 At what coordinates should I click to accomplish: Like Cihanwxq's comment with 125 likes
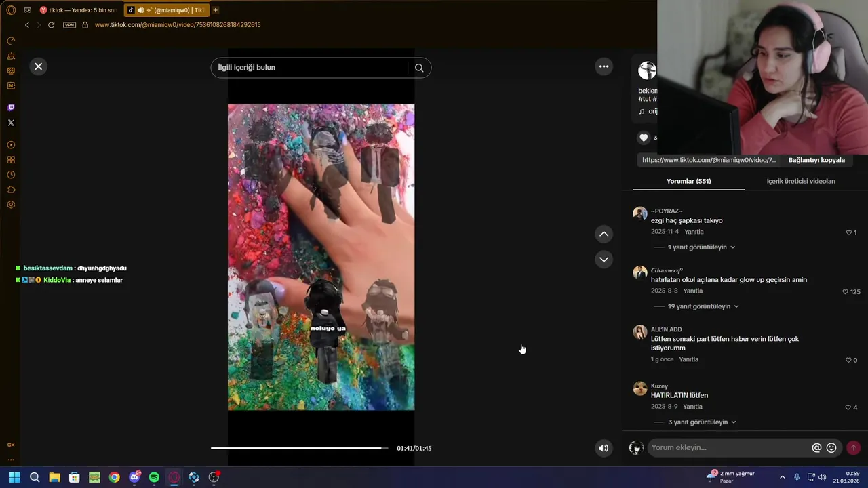[x=845, y=292]
